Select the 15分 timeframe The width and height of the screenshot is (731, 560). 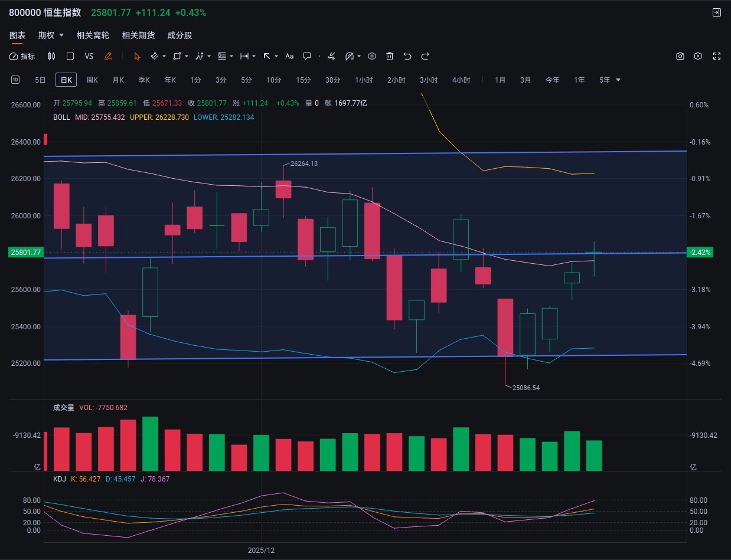[x=304, y=80]
